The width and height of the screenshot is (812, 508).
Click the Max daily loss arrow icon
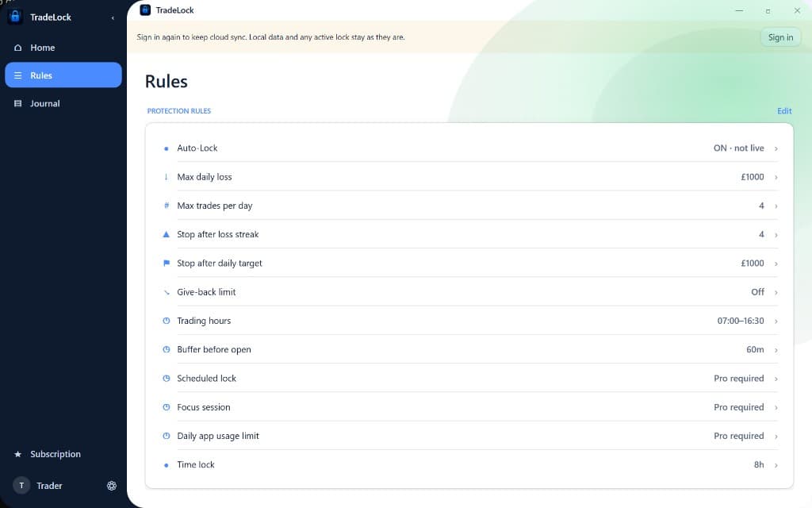pos(166,177)
